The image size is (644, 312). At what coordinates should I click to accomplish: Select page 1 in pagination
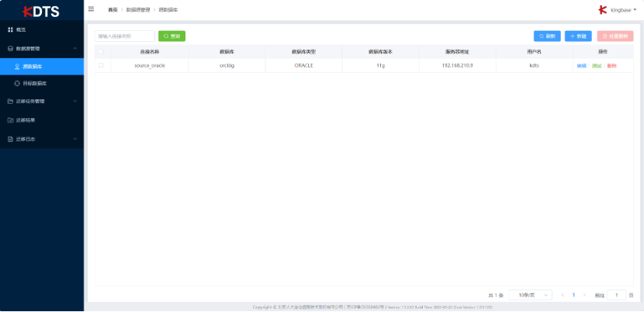[x=573, y=295]
